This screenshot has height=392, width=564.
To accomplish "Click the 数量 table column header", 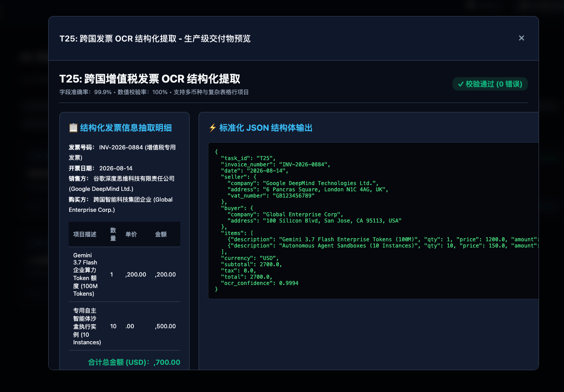I will pyautogui.click(x=113, y=234).
